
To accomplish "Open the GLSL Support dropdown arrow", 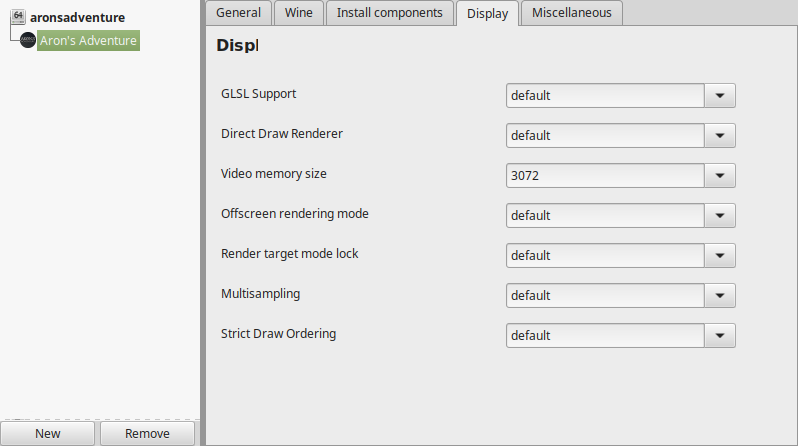I will 720,96.
